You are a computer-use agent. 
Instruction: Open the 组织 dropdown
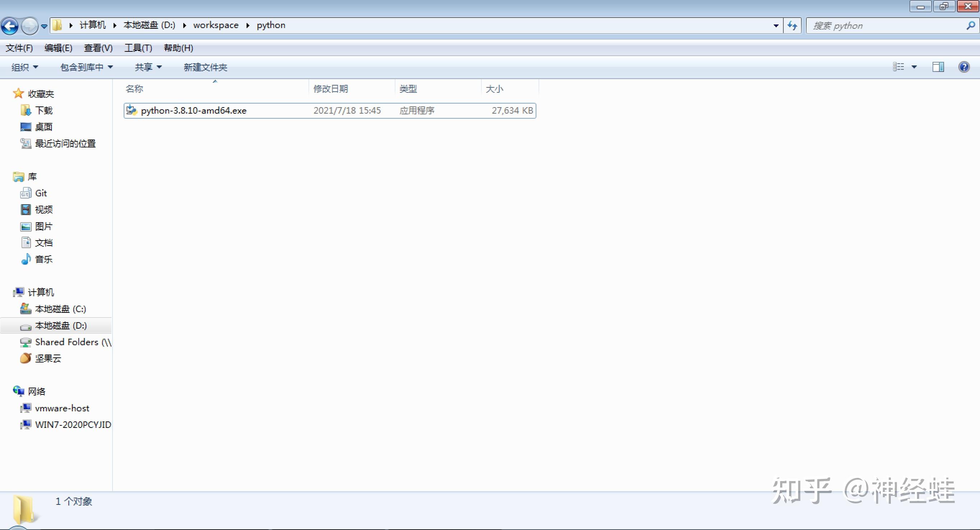tap(24, 67)
